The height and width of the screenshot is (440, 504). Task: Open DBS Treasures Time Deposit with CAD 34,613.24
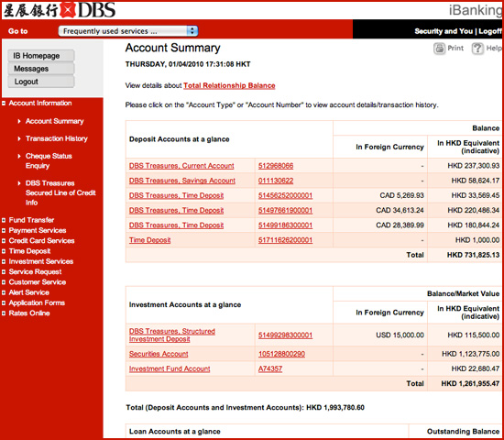tap(176, 210)
